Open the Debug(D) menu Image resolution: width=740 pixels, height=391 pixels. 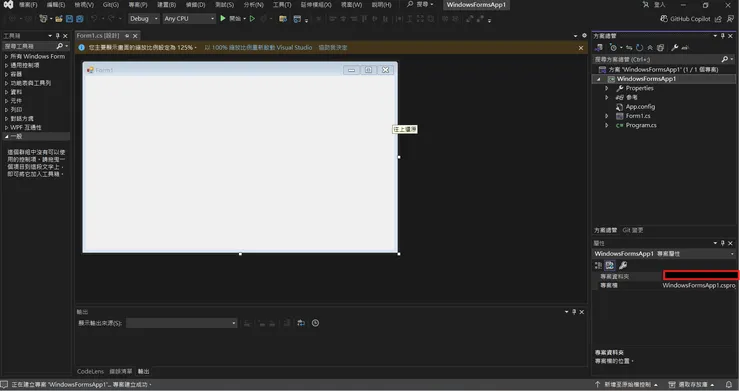[195, 5]
